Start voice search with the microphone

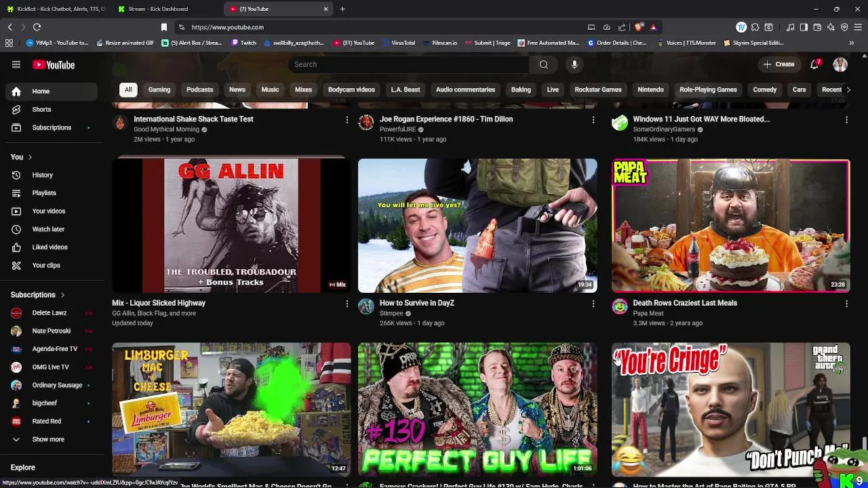coord(574,64)
